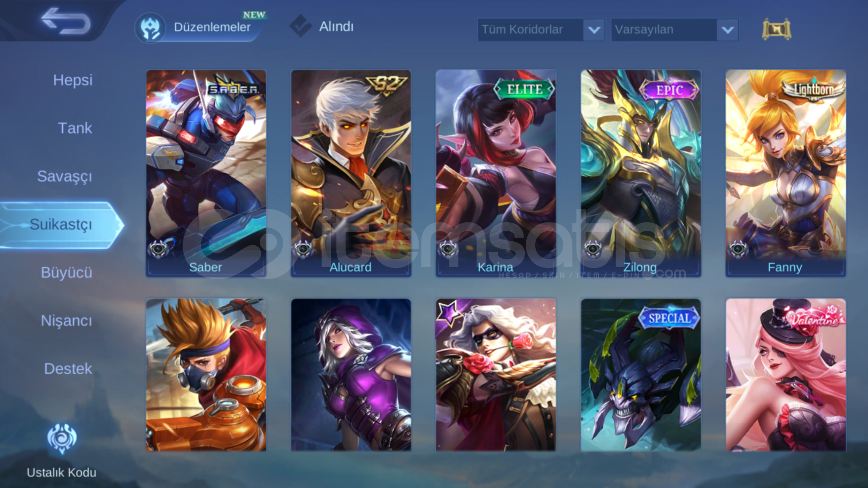Expand the Varsayılan sort dropdown arrow

[x=727, y=30]
